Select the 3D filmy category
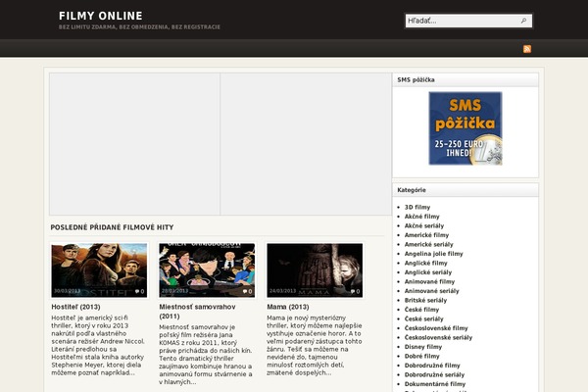This screenshot has height=392, width=588. pyautogui.click(x=417, y=207)
